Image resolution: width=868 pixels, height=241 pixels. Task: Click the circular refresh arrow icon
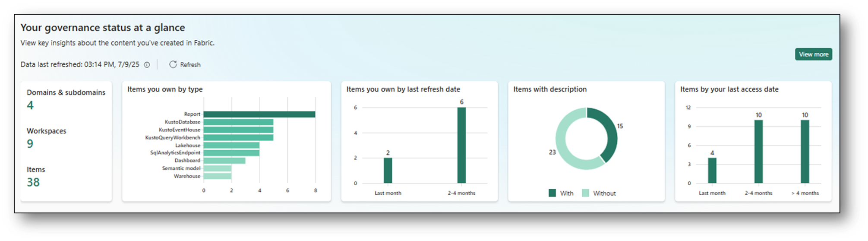click(x=173, y=64)
